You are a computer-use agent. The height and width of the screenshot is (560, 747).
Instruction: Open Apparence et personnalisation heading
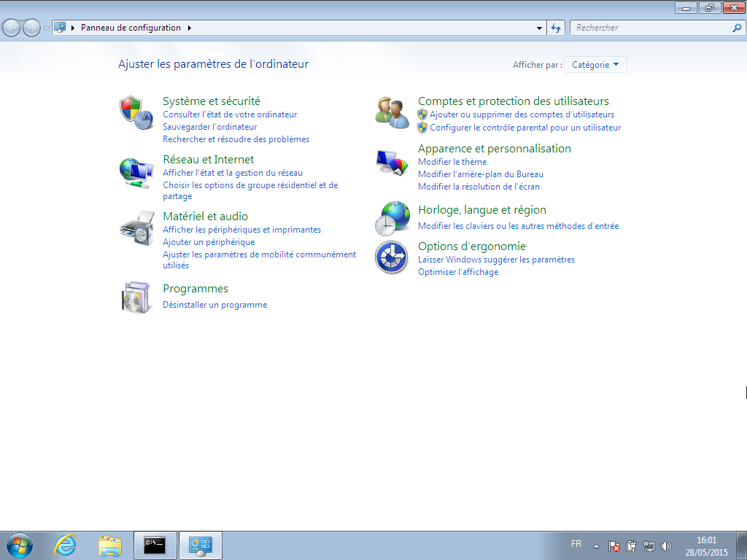pyautogui.click(x=494, y=149)
